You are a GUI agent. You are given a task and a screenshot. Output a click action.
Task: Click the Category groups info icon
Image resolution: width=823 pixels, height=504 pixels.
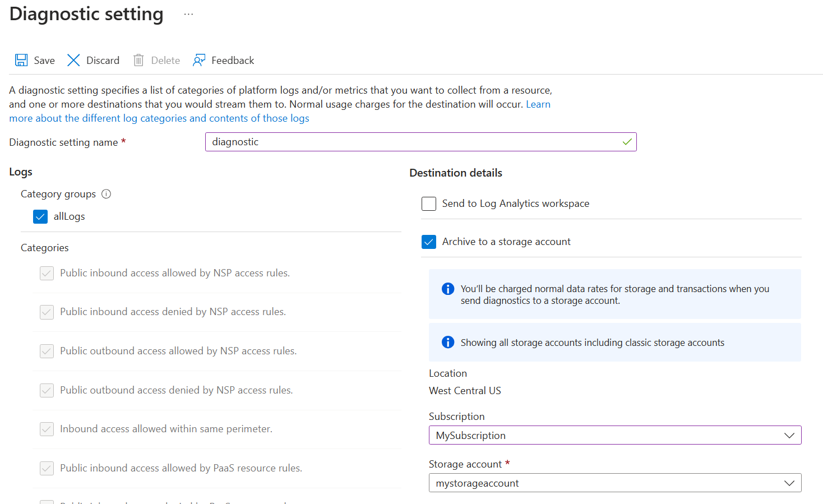click(x=106, y=194)
